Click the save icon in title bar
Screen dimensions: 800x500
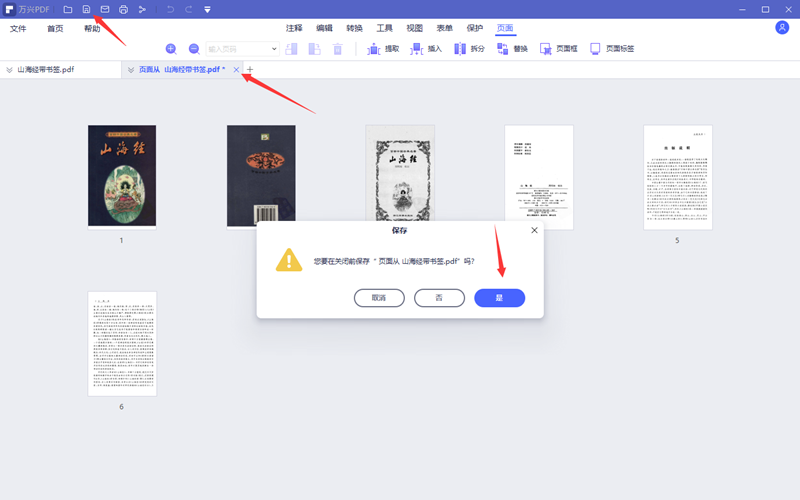(86, 10)
